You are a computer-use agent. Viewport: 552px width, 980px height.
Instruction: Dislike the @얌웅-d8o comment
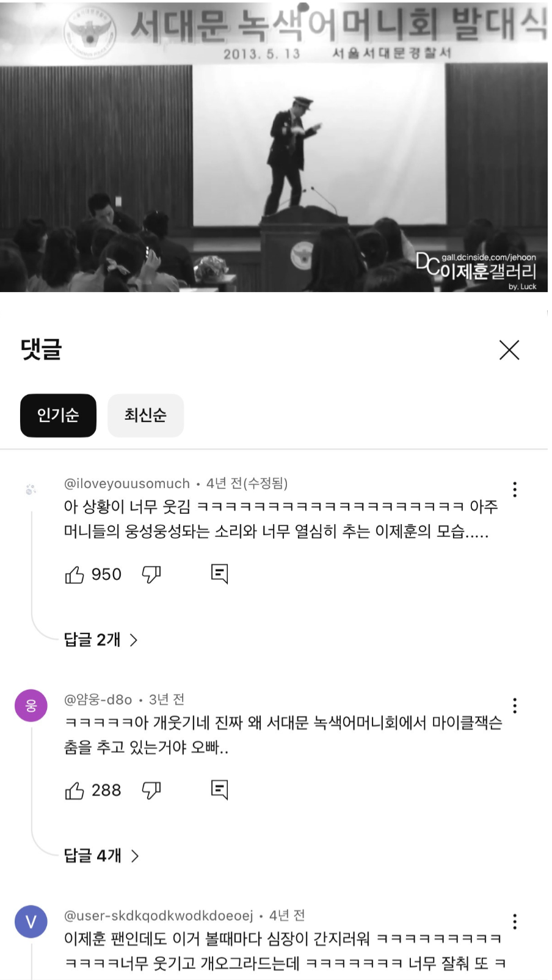pyautogui.click(x=151, y=791)
